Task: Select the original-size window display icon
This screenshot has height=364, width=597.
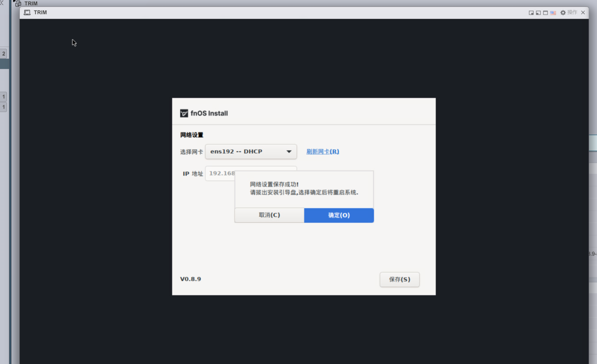Action: click(x=545, y=13)
